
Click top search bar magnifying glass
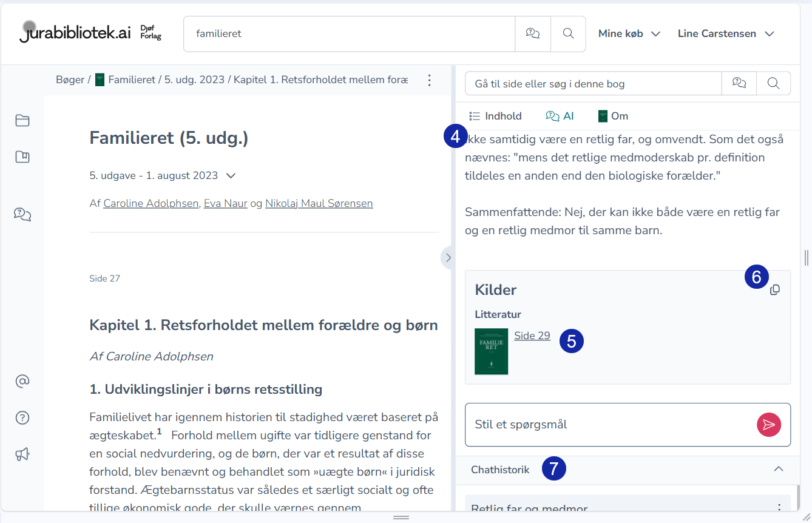click(x=568, y=34)
